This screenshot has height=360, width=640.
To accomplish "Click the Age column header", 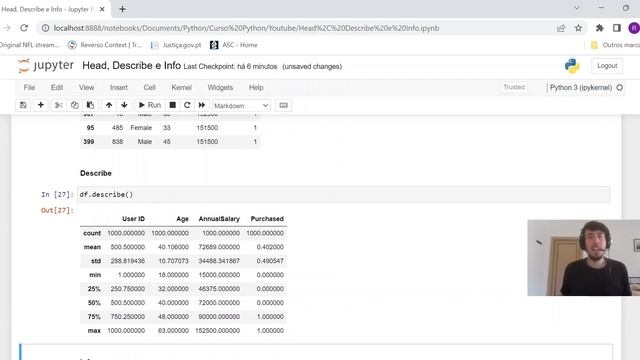I will pyautogui.click(x=182, y=219).
